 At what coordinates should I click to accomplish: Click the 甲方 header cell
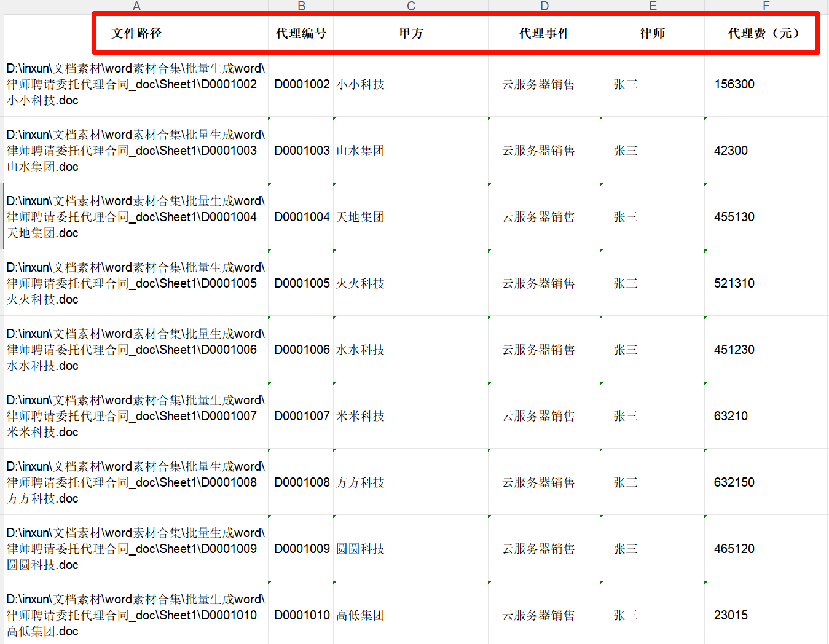(411, 33)
